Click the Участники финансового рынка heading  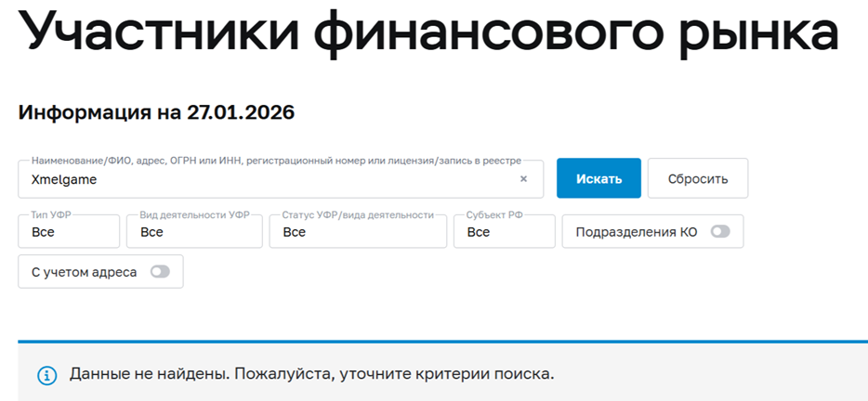click(x=428, y=32)
